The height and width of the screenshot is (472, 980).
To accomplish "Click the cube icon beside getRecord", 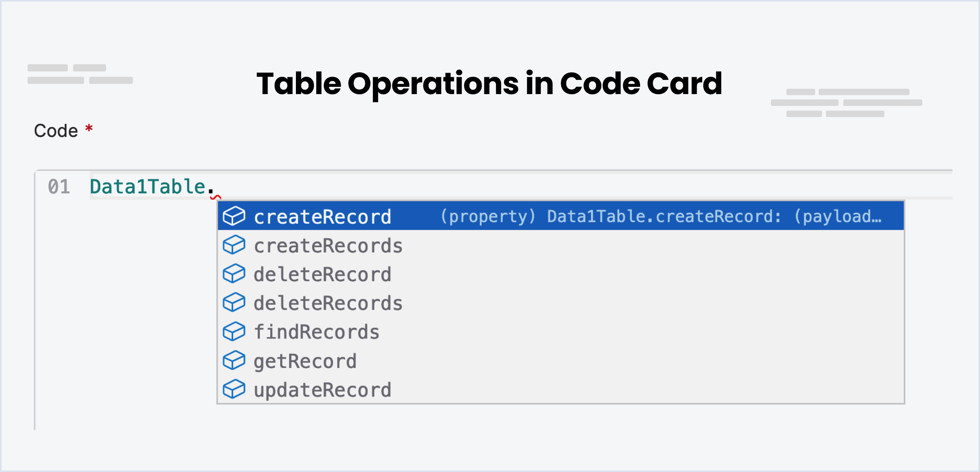I will click(x=234, y=360).
